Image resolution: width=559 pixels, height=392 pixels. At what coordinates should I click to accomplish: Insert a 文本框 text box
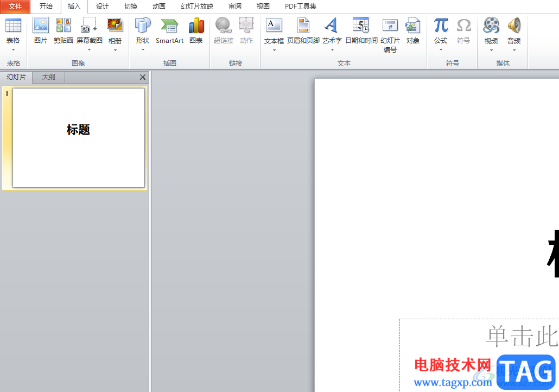tap(274, 26)
